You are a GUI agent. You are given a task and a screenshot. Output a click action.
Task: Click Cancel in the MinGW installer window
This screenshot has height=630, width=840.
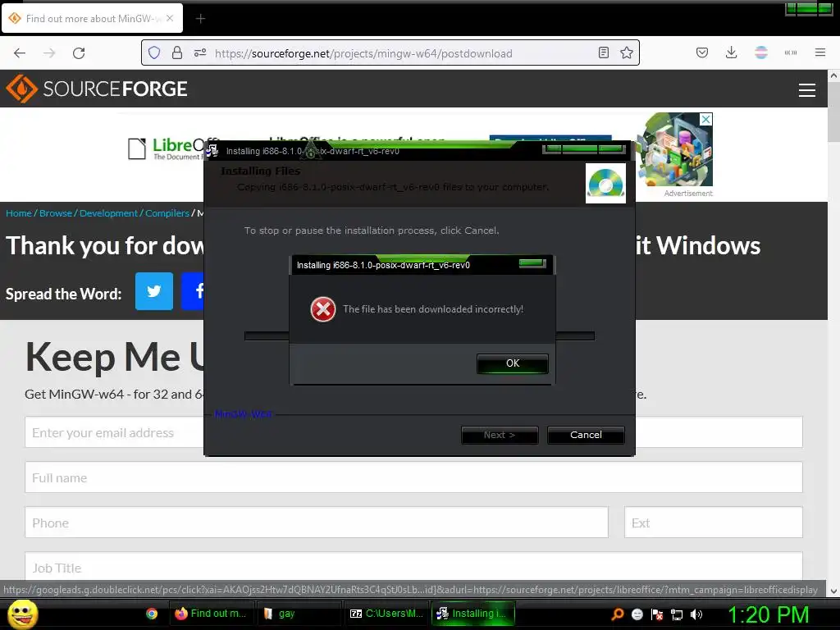pos(586,435)
